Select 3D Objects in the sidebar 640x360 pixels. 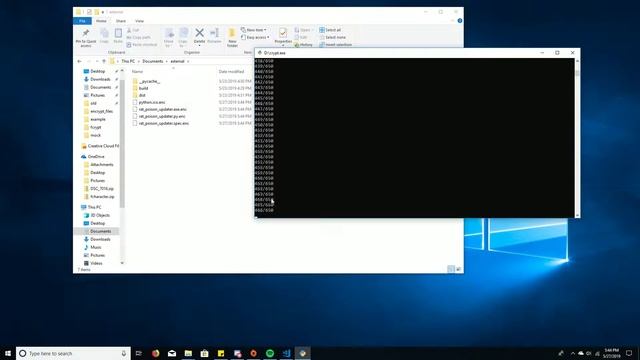[x=100, y=215]
